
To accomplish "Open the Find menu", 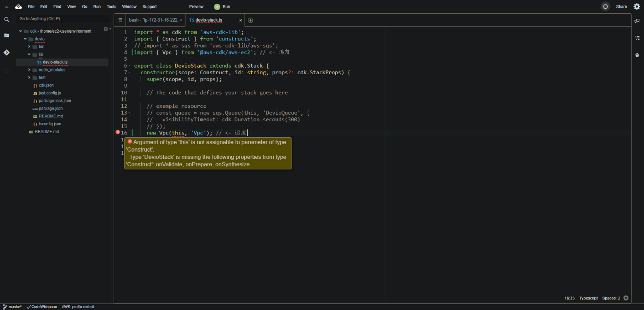I will (57, 7).
